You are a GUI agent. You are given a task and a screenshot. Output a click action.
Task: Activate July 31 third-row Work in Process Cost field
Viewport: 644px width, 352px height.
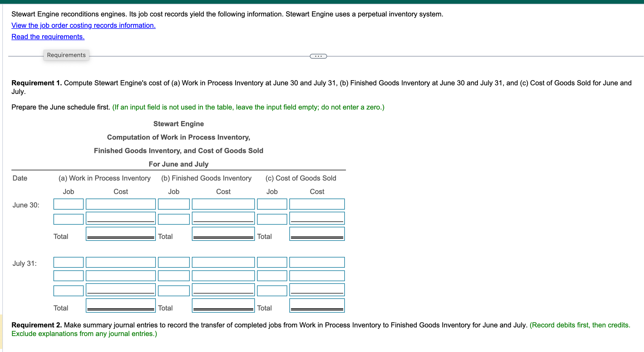121,290
